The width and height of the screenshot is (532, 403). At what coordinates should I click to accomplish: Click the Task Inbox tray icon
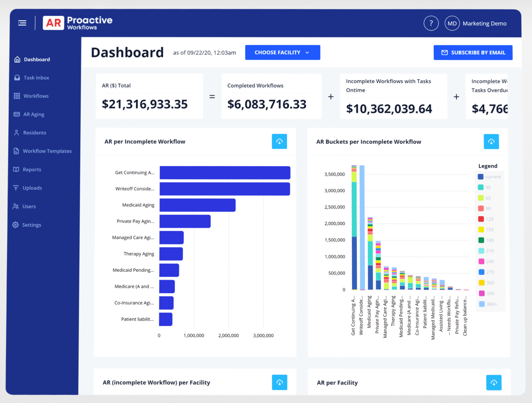[x=17, y=78]
